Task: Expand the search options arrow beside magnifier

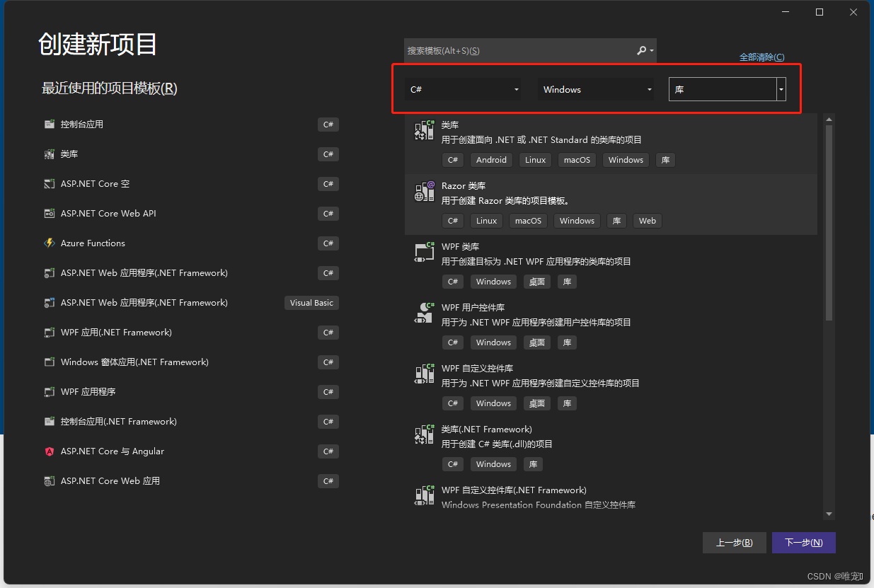Action: (x=652, y=51)
